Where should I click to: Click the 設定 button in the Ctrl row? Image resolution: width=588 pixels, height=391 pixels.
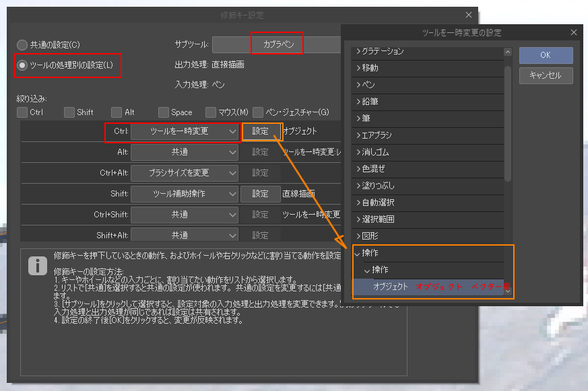(260, 133)
